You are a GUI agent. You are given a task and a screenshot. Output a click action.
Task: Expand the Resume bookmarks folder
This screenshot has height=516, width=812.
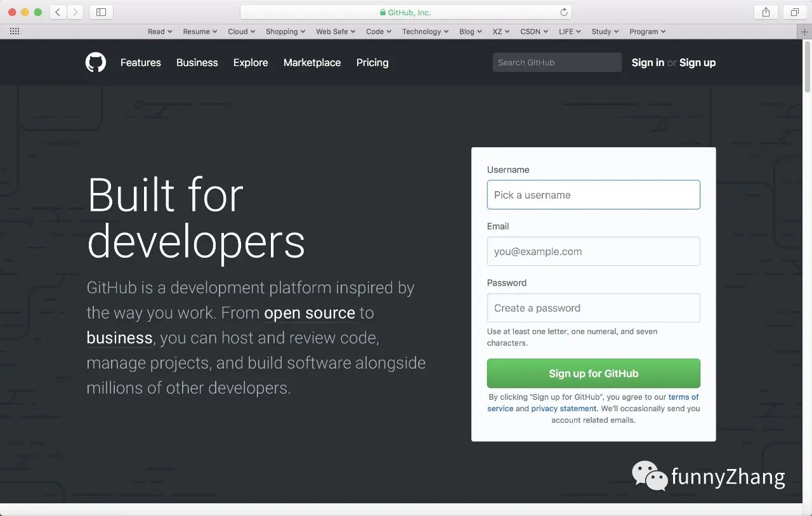200,31
